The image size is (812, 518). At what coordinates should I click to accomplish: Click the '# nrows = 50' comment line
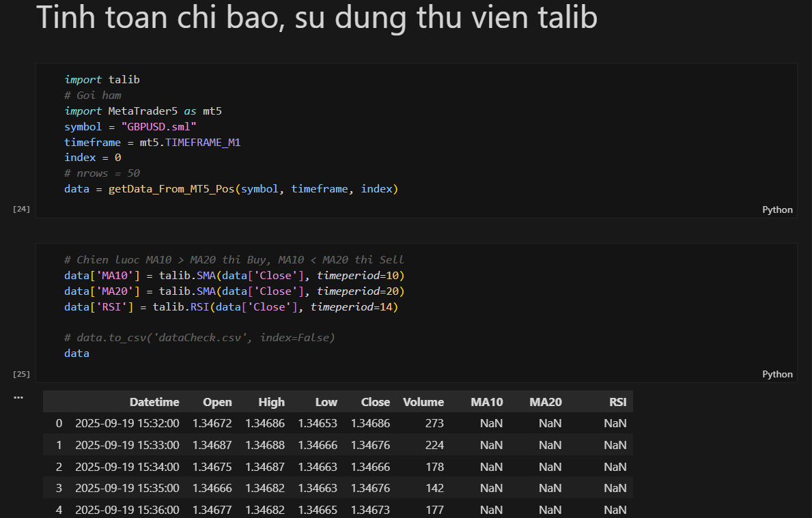[x=102, y=173]
